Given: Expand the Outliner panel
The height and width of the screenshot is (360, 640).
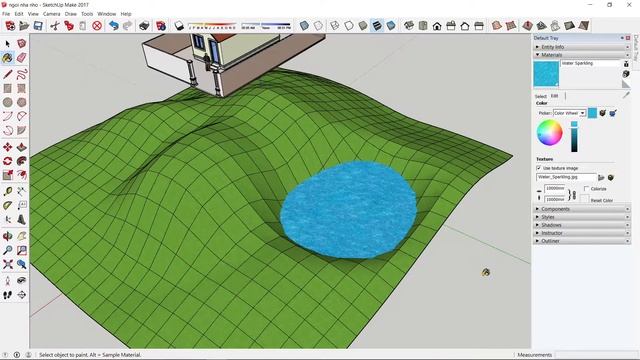Looking at the screenshot, I should [x=581, y=241].
